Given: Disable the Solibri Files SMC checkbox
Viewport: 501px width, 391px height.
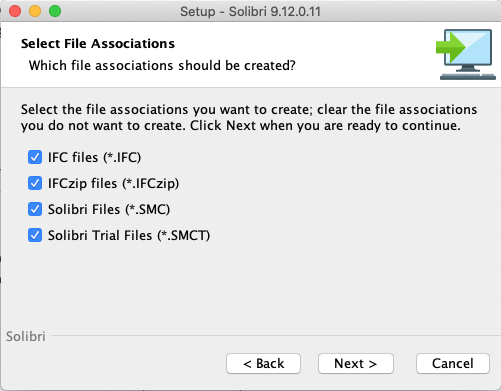Looking at the screenshot, I should pos(35,209).
